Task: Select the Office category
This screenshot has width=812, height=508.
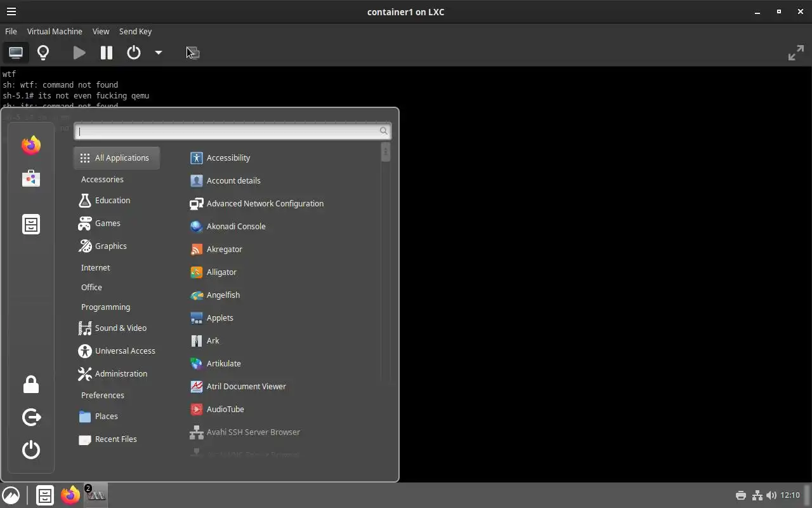Action: click(x=91, y=287)
